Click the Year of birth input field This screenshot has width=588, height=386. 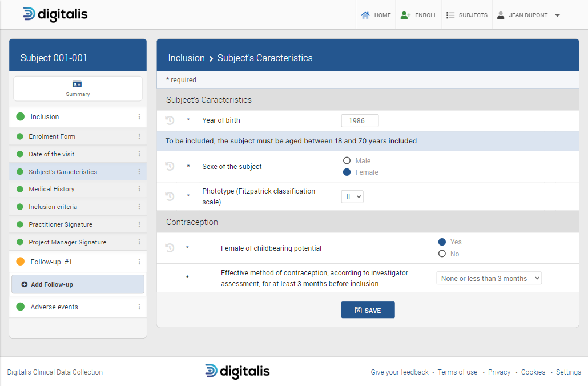coord(360,121)
